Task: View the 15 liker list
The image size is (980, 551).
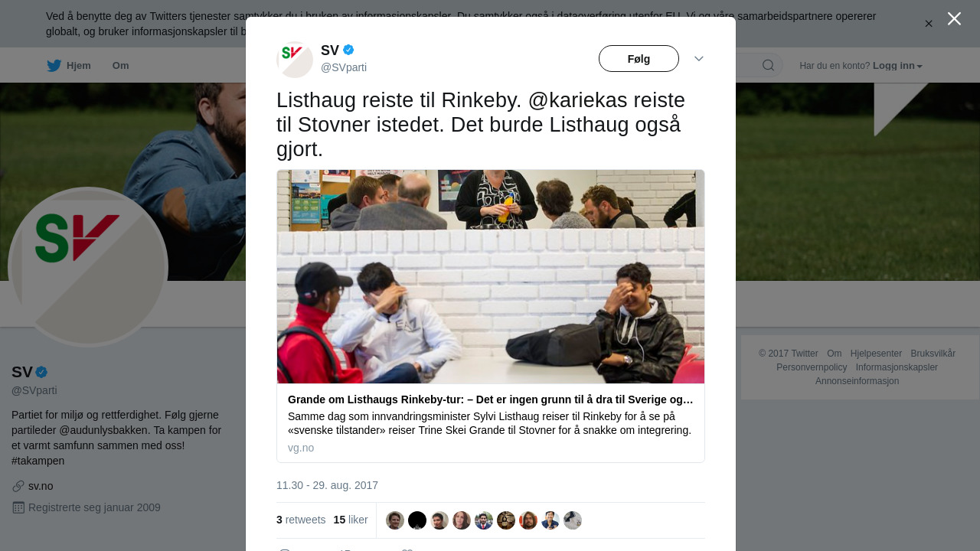Action: [x=351, y=520]
